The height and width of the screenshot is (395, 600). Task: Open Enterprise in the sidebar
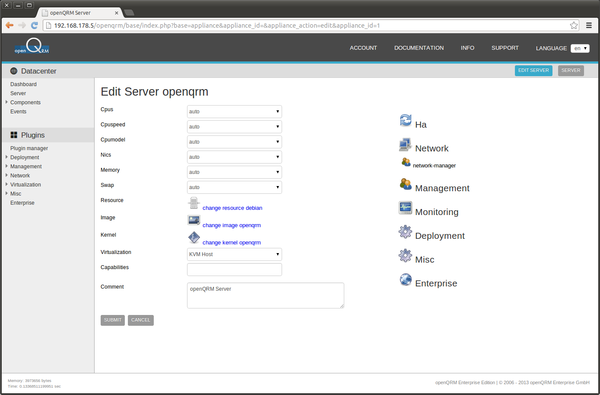pos(22,202)
